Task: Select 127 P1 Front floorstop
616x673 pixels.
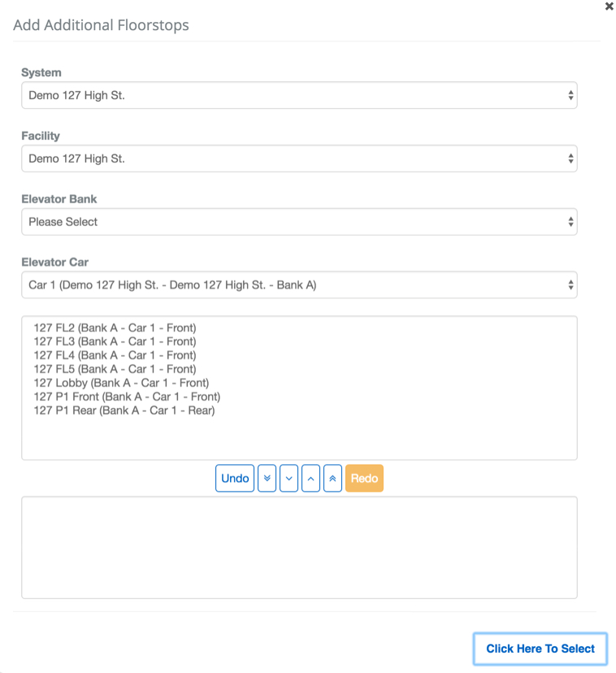Action: point(127,397)
